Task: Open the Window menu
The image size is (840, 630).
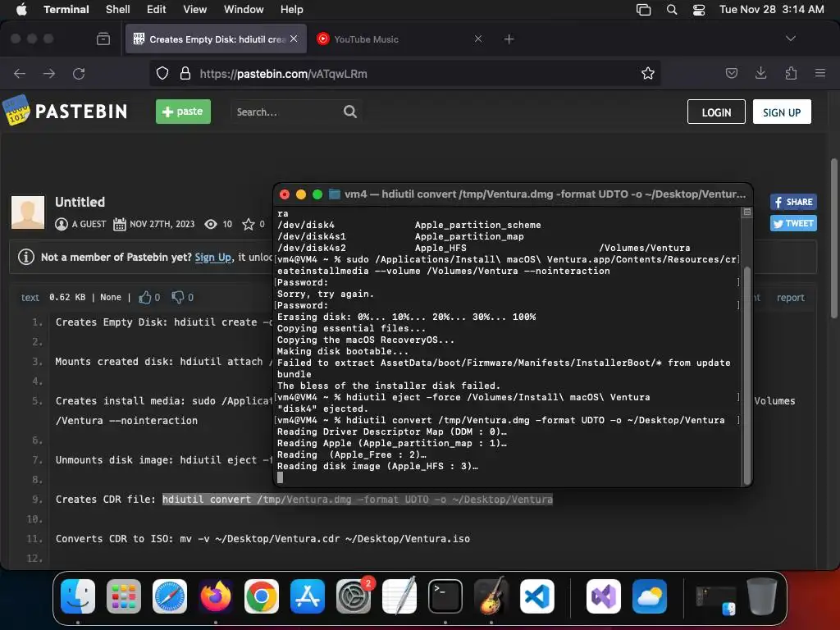Action: point(244,9)
